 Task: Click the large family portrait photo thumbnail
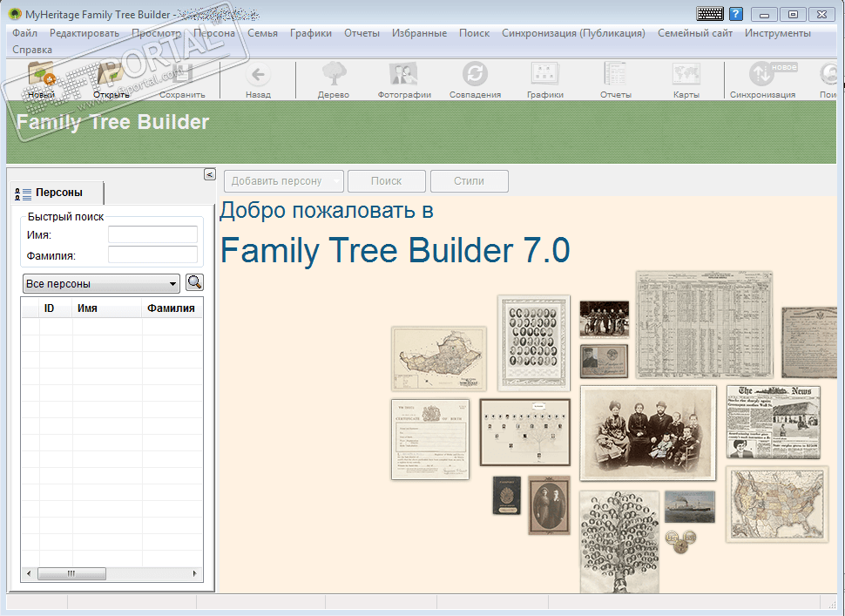[x=648, y=433]
